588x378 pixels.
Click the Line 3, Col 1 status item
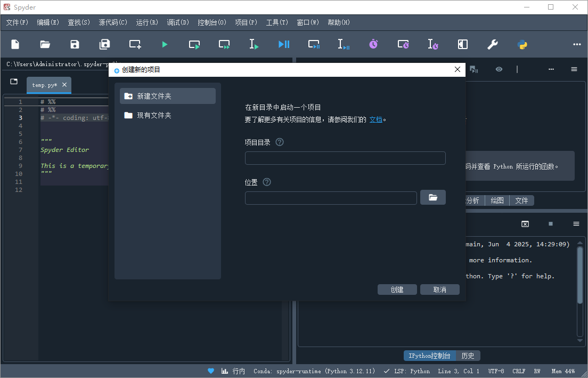(x=459, y=371)
